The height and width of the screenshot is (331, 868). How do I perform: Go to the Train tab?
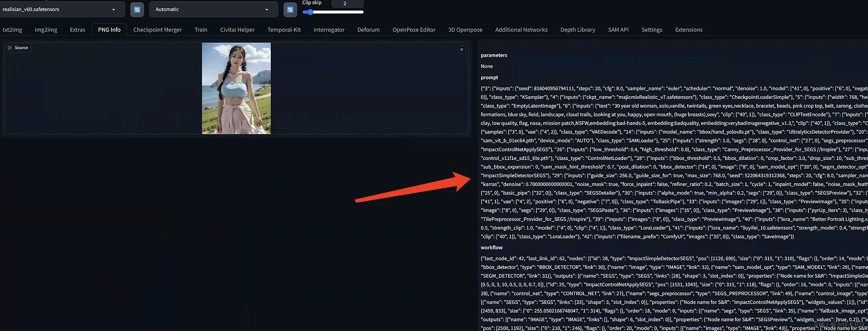tap(201, 30)
